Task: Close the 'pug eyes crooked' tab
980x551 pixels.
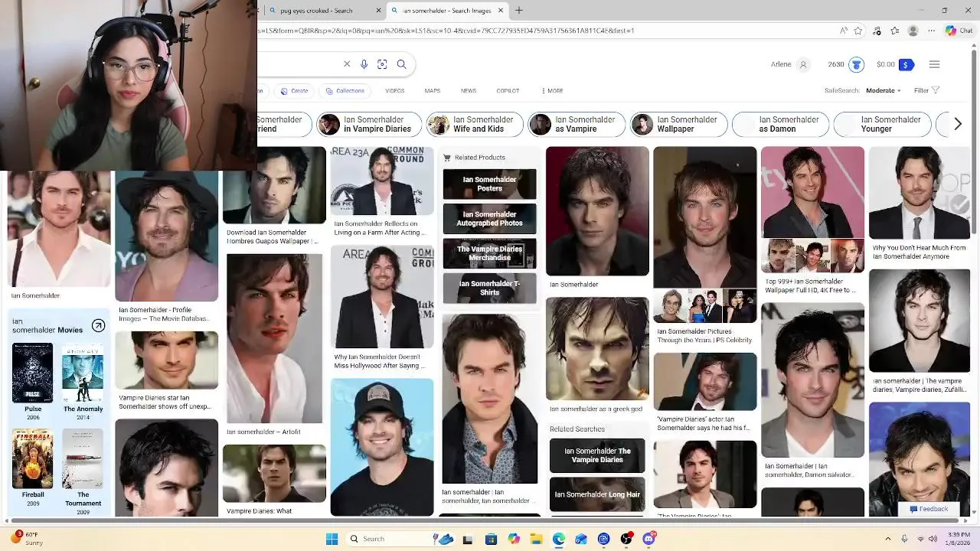Action: 378,11
